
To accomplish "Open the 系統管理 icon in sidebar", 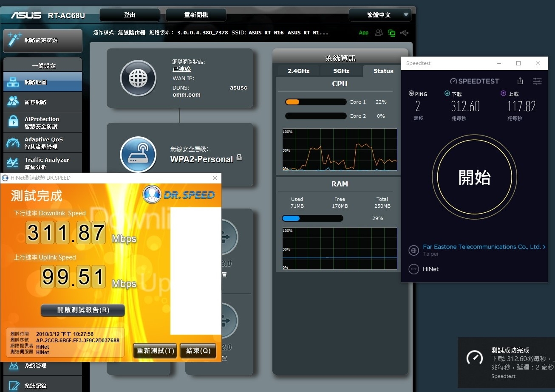I will click(x=14, y=366).
